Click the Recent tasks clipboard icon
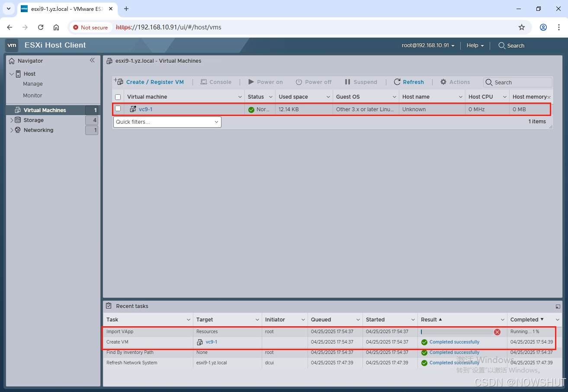Screen dimensions: 568x392 click(x=109, y=306)
